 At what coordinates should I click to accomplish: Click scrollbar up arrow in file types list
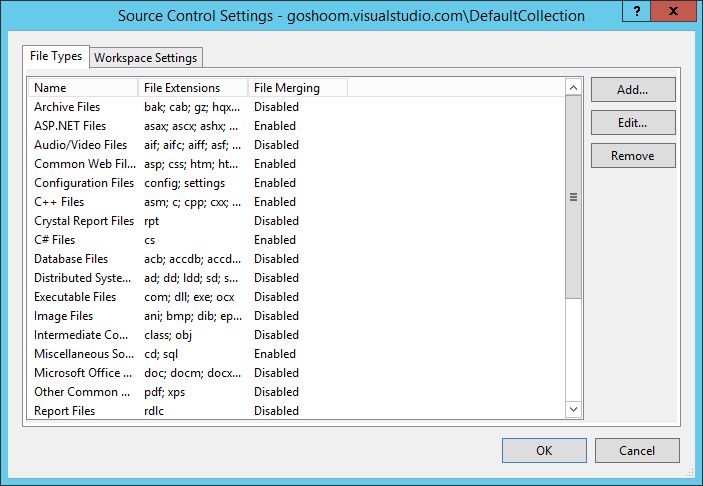573,87
